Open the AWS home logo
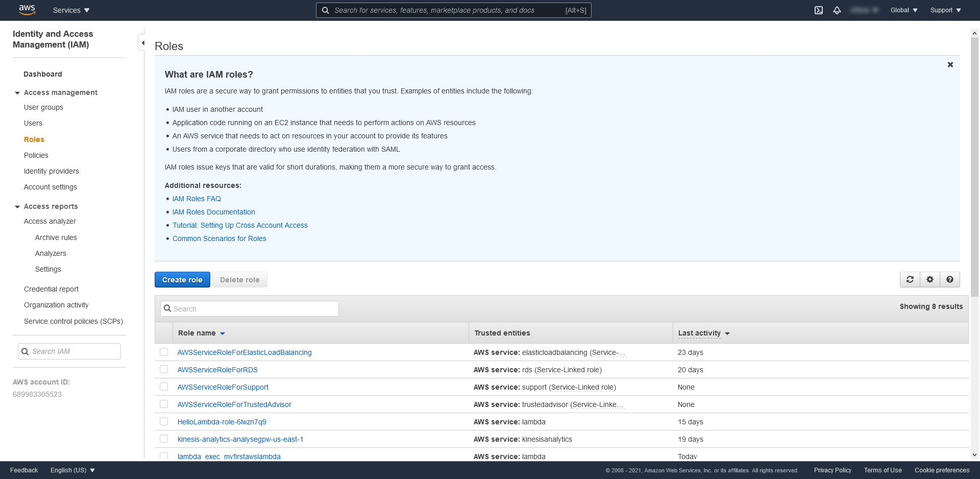The image size is (980, 479). point(27,10)
